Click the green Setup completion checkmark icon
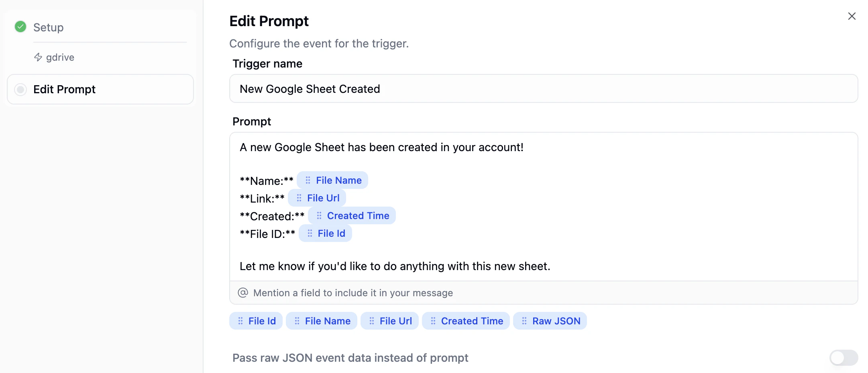The width and height of the screenshot is (868, 373). pos(20,27)
